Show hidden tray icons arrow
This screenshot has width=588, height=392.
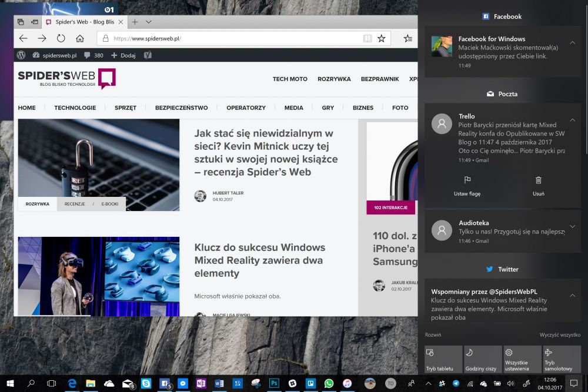(x=428, y=383)
